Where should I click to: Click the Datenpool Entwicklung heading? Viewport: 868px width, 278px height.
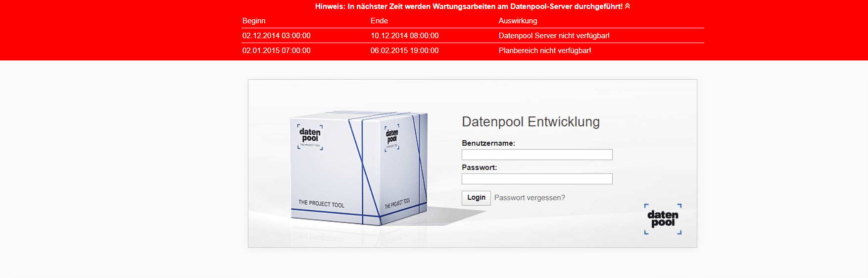tap(530, 122)
